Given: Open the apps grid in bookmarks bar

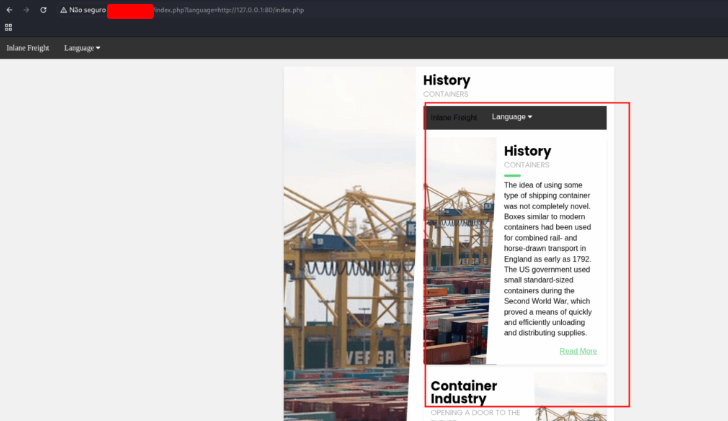Looking at the screenshot, I should [9, 27].
